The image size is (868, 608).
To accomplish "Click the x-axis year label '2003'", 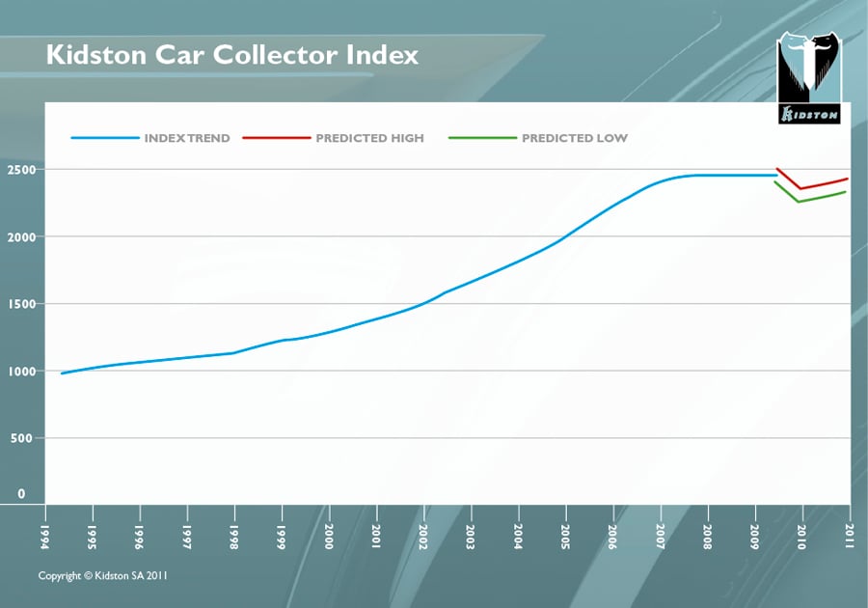I will coord(470,538).
